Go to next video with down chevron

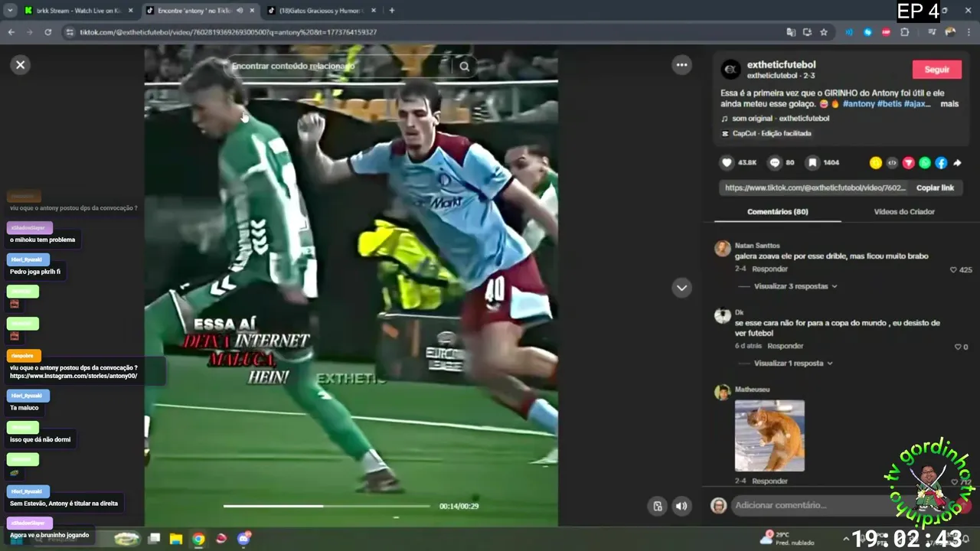[681, 288]
